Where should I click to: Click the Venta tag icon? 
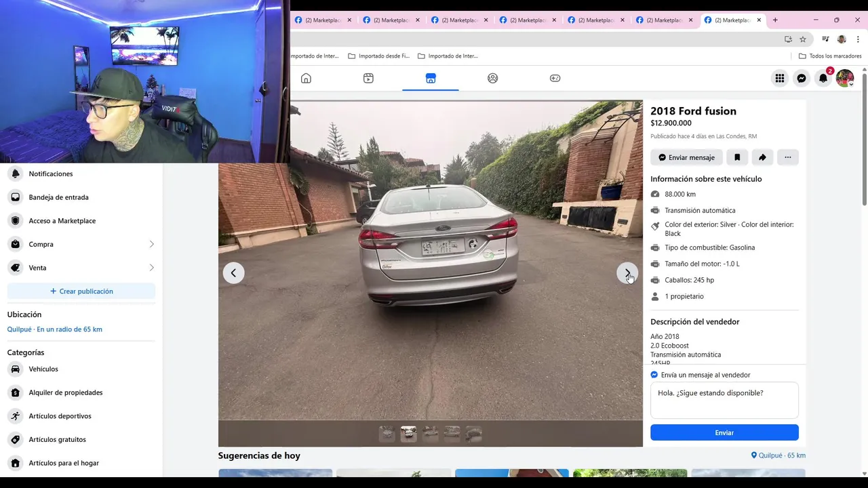pos(16,268)
